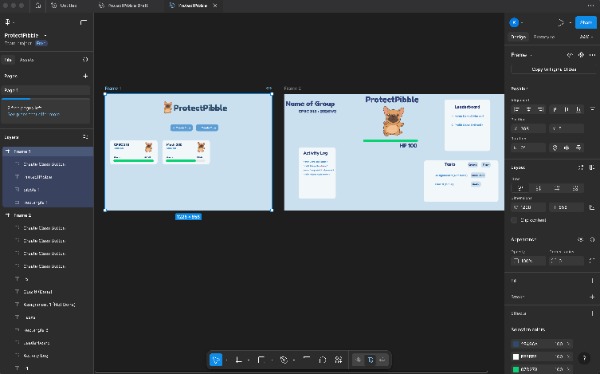Image resolution: width=600 pixels, height=374 pixels.
Task: Open the middle ProtectPibble file tab
Action: (x=124, y=6)
